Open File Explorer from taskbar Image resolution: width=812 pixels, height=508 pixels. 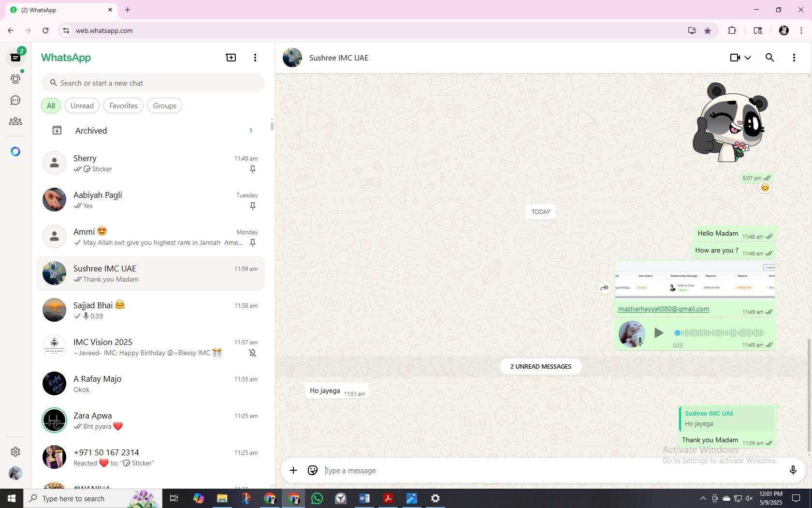coord(222,498)
